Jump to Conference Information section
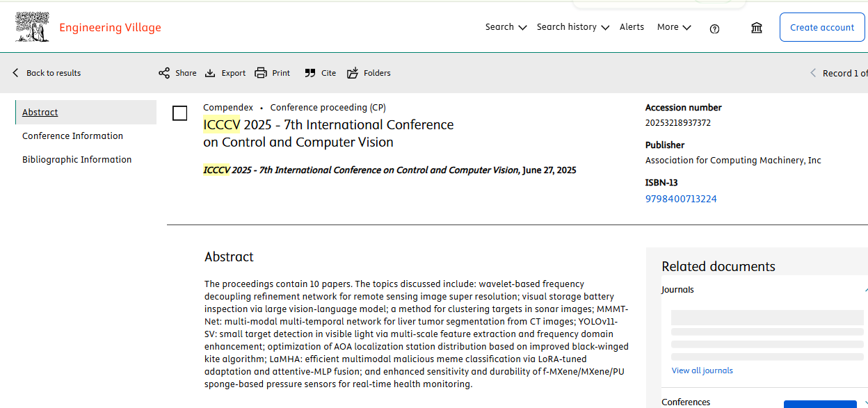Viewport: 868px width, 408px height. (x=72, y=136)
